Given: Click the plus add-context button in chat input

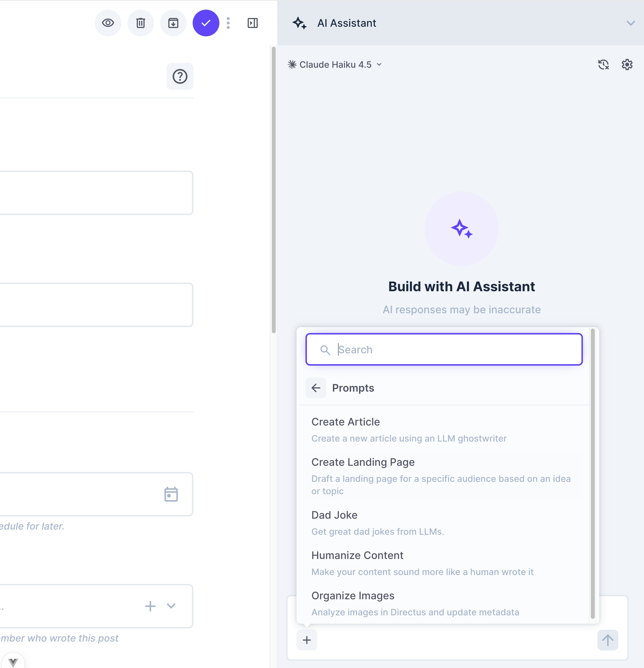Looking at the screenshot, I should click(307, 640).
